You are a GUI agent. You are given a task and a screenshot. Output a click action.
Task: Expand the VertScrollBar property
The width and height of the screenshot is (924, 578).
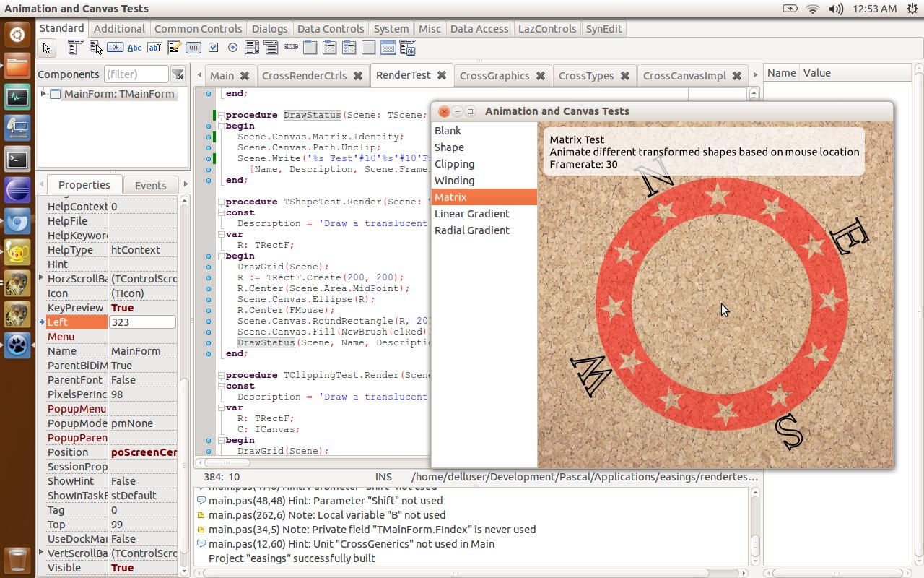42,553
